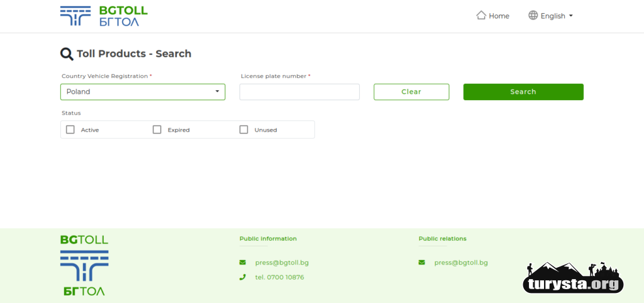Viewport: 644px width, 303px height.
Task: Click the turysta.org watermark logo
Action: point(573,278)
